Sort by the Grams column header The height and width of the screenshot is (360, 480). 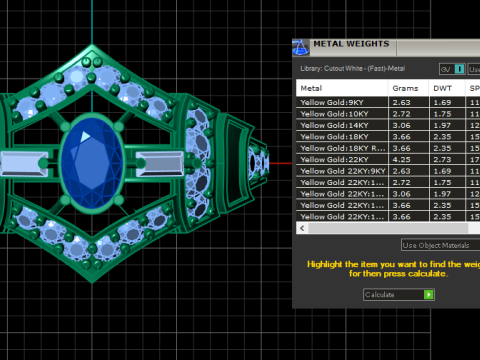(x=408, y=88)
